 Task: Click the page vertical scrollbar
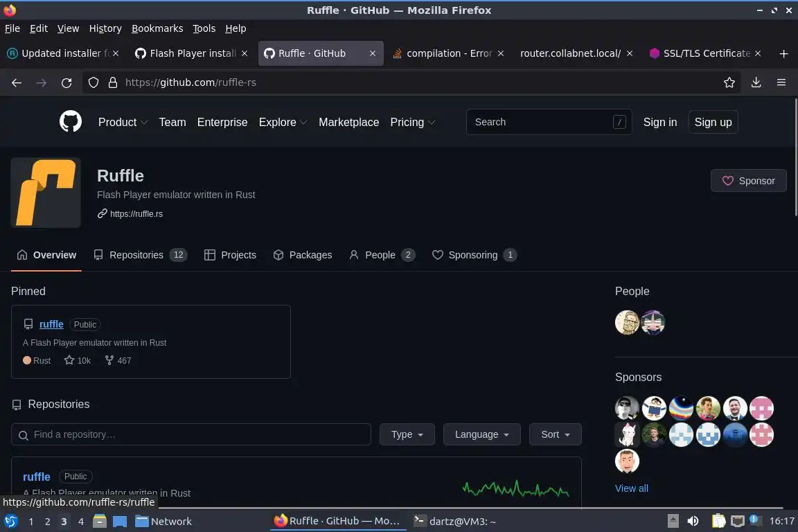coord(795,158)
